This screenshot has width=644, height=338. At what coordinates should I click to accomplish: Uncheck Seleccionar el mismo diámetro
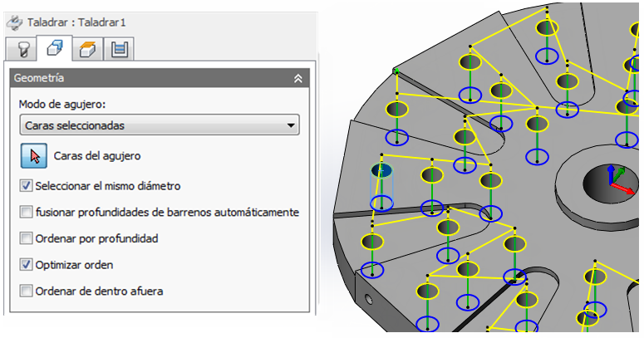click(26, 186)
